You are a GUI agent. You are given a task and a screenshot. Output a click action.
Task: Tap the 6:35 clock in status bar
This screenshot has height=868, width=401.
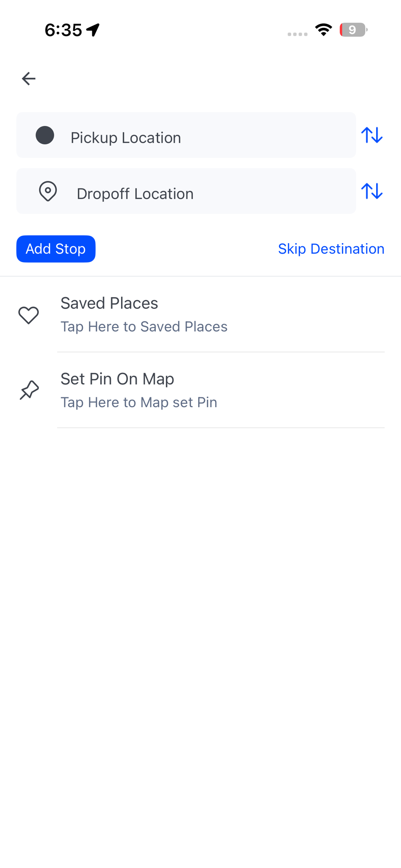pos(63,30)
